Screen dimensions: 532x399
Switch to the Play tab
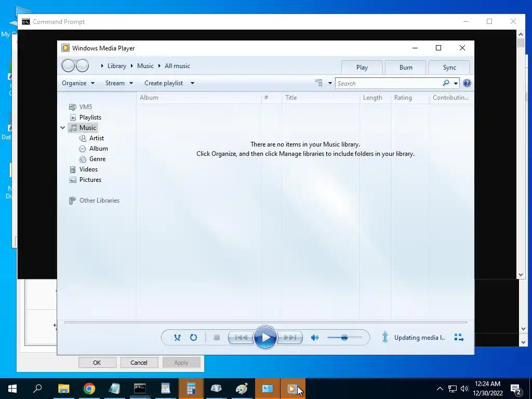pyautogui.click(x=362, y=67)
